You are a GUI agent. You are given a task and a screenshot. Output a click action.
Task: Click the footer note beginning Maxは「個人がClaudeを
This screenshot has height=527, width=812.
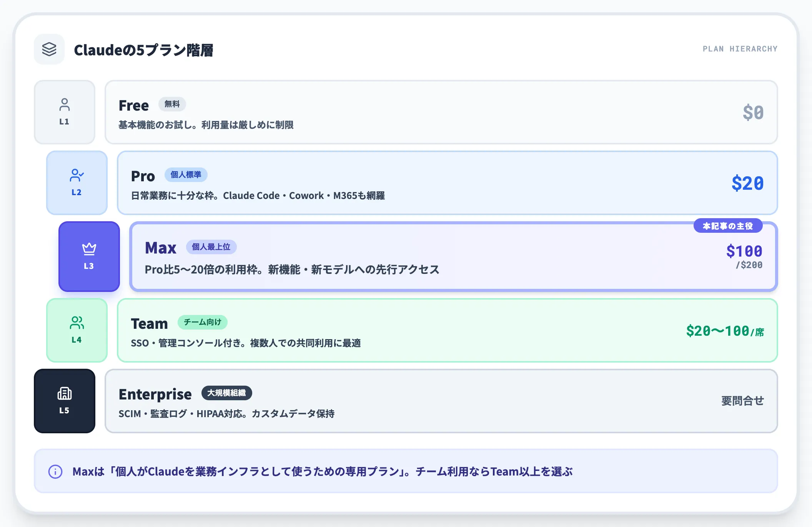(x=323, y=472)
